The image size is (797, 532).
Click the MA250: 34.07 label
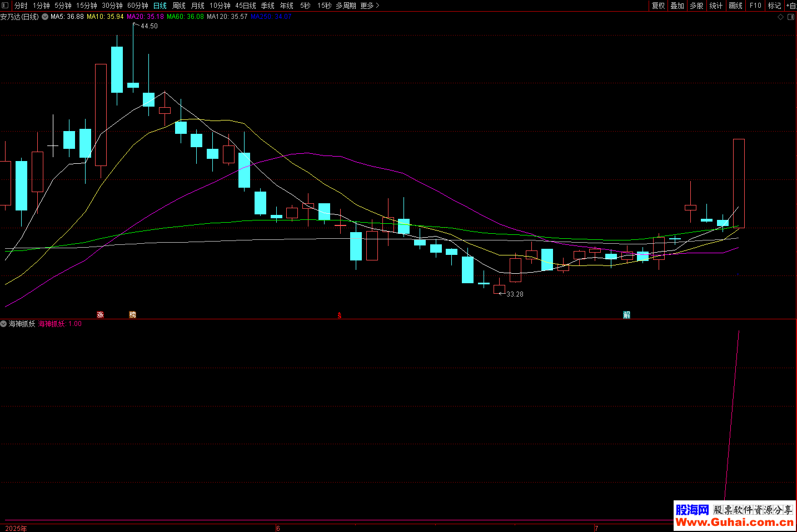coord(271,17)
